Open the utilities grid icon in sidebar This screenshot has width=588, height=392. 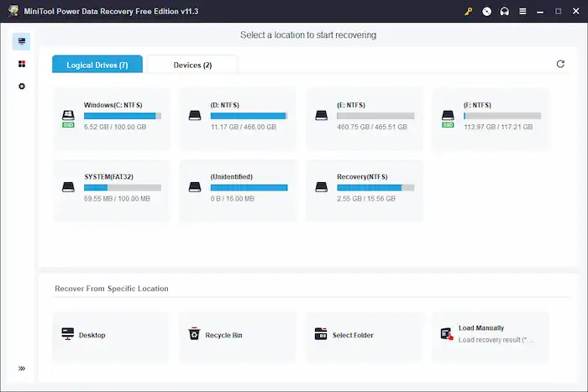point(22,64)
